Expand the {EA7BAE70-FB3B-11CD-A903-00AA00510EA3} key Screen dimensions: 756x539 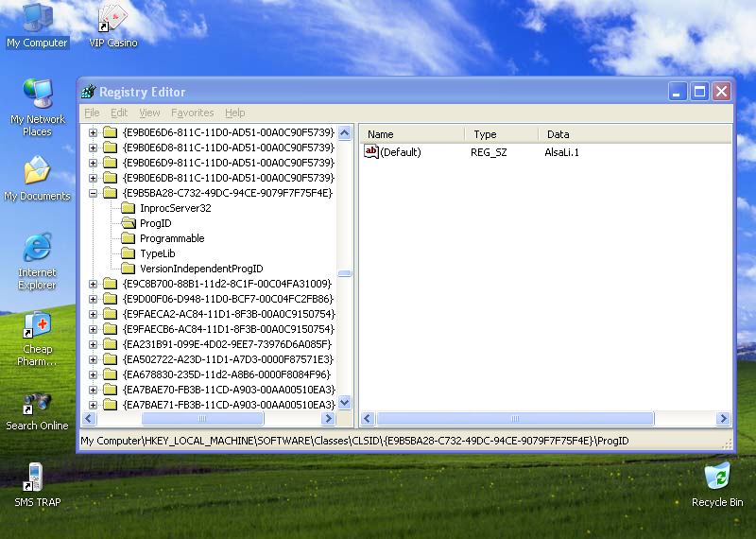click(93, 390)
